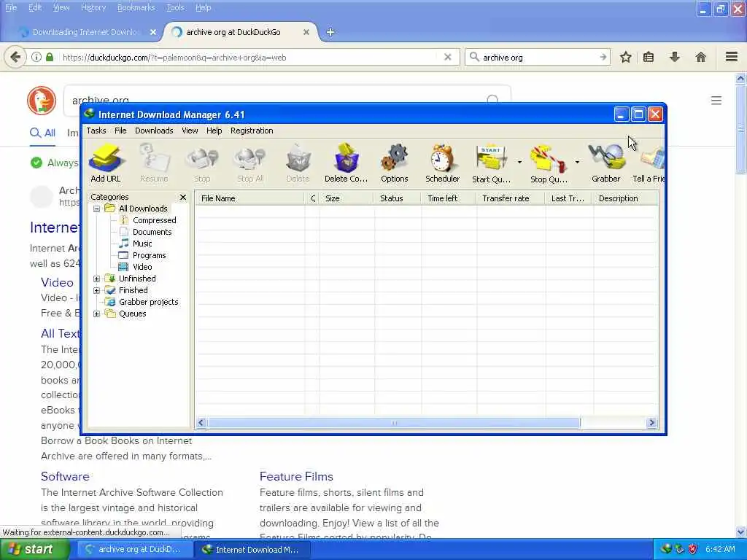Open a new browser tab
The height and width of the screenshot is (560, 747).
(330, 32)
